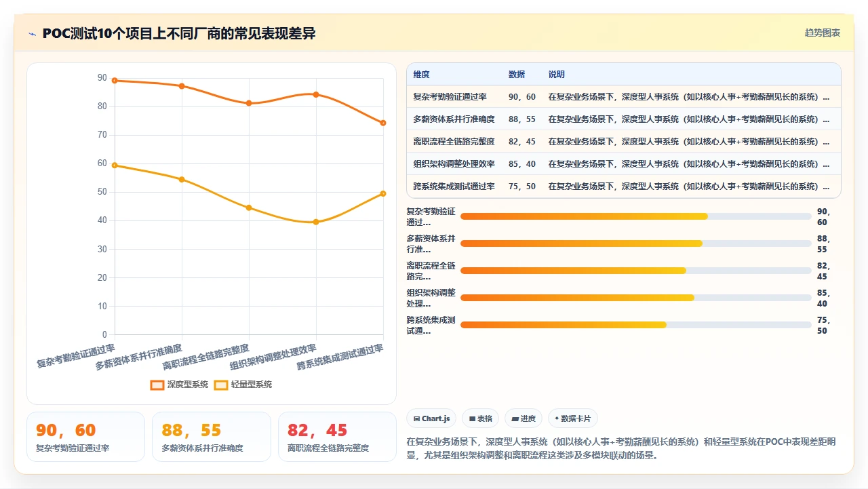This screenshot has height=489, width=868.
Task: Click table cell value 90，60
Action: [522, 97]
